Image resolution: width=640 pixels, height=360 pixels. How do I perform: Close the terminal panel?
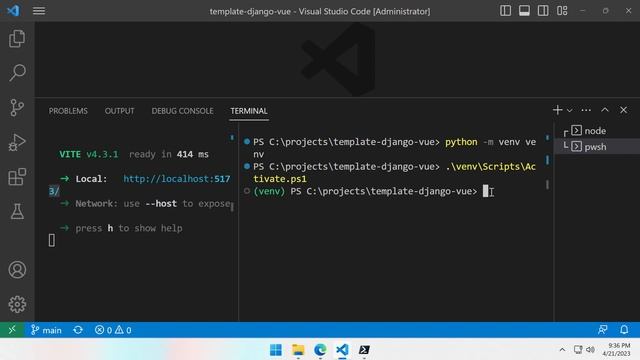623,110
